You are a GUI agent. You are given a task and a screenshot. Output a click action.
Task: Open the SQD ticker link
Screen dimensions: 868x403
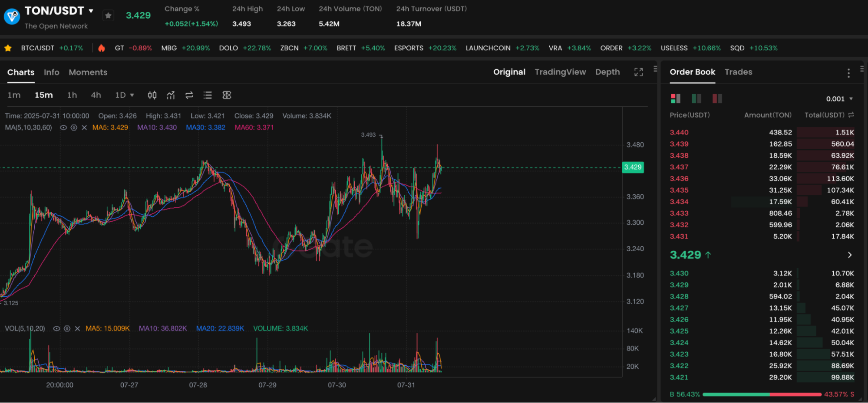click(753, 48)
